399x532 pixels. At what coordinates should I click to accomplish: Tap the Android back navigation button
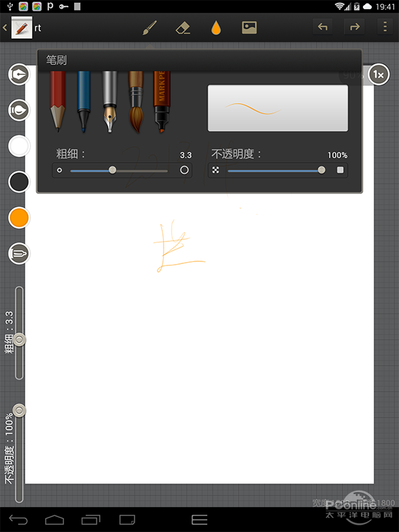(x=19, y=519)
